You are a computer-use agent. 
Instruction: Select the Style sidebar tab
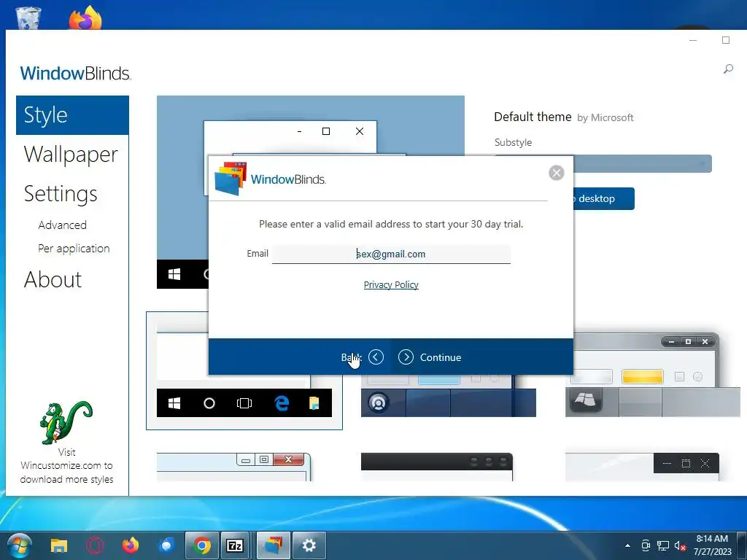(72, 115)
